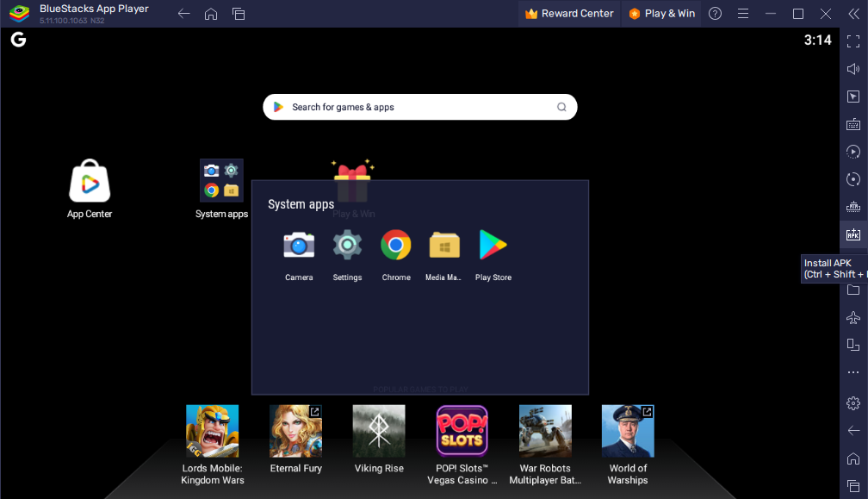Open the hamburger menu in the title bar

(x=743, y=14)
